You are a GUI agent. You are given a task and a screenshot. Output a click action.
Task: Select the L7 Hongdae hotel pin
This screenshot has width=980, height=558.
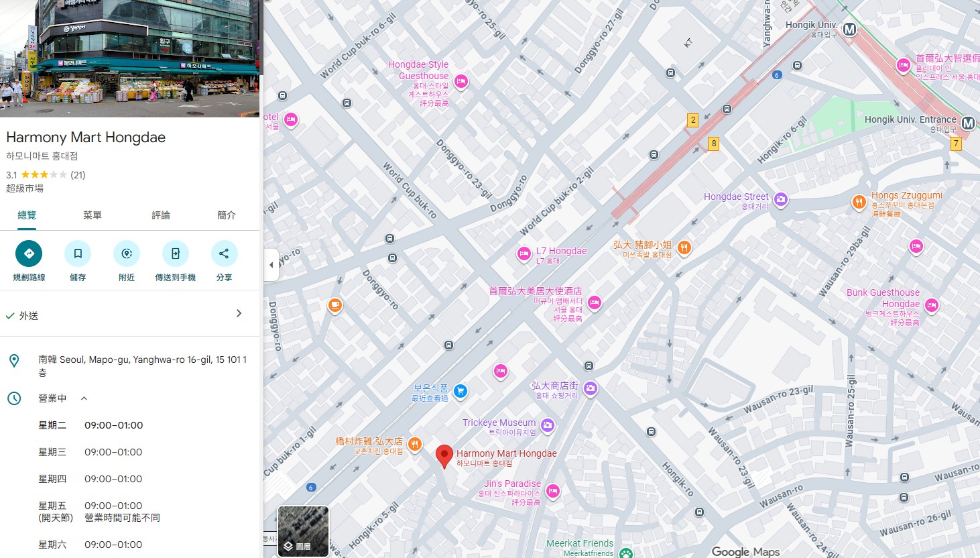click(x=524, y=254)
